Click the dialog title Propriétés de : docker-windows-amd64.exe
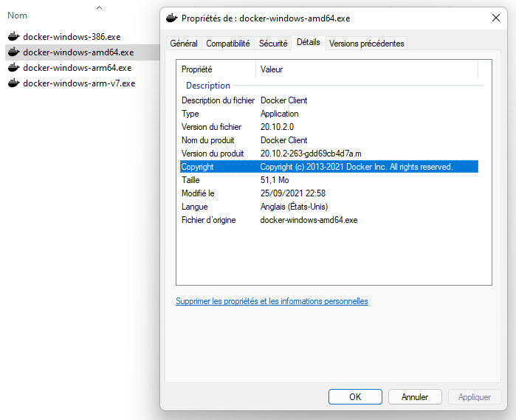Image resolution: width=516 pixels, height=420 pixels. tap(266, 18)
